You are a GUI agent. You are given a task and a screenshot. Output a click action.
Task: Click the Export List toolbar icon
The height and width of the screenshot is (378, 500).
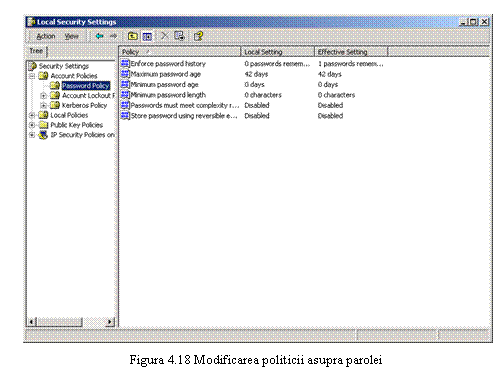click(179, 36)
